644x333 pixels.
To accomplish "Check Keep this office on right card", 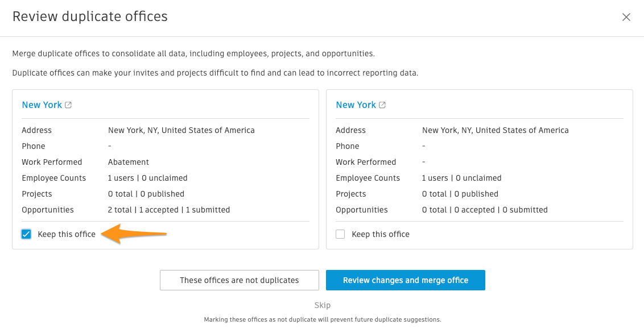I will click(x=340, y=234).
